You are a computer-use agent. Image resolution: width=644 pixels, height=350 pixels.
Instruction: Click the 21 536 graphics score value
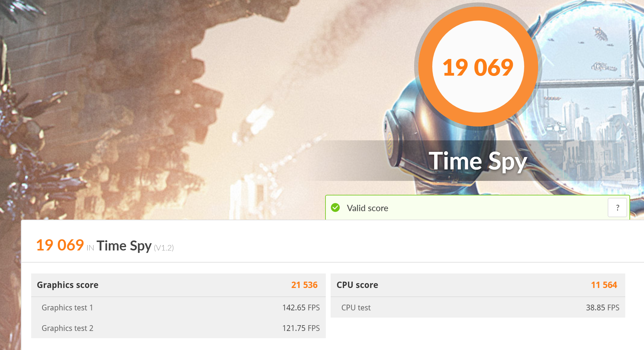pos(304,285)
